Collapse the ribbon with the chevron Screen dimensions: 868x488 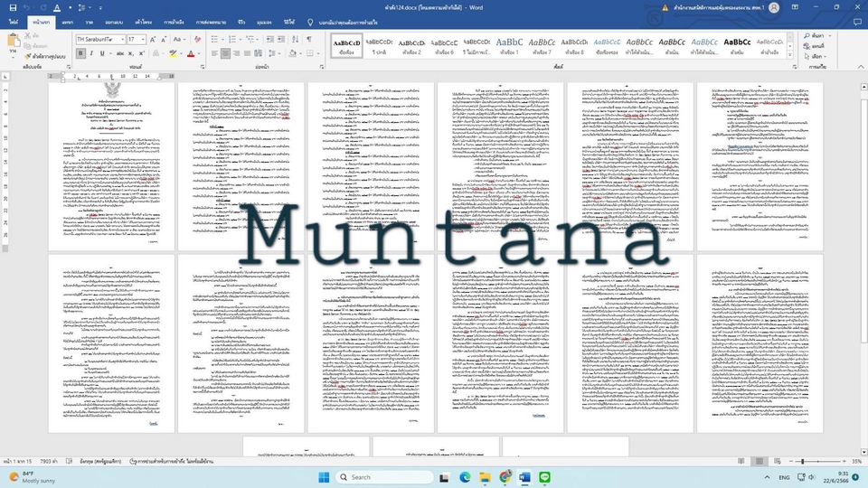861,66
